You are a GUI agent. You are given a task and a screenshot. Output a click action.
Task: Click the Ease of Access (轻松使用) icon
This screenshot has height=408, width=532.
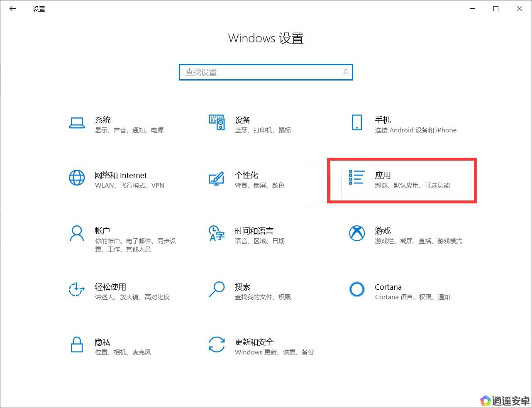77,289
